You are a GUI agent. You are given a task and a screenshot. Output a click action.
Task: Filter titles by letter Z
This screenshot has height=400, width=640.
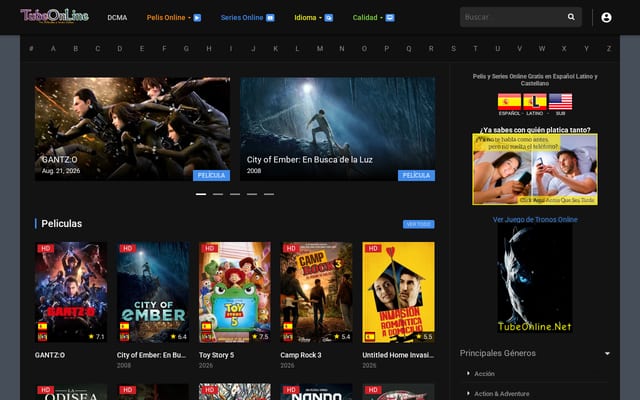(609, 49)
